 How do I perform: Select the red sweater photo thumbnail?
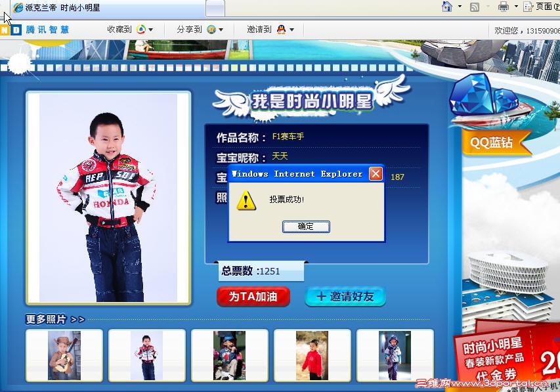point(312,355)
